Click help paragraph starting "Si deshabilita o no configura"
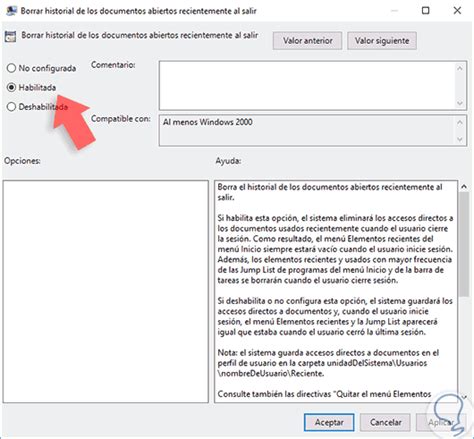474x439 pixels. point(335,316)
